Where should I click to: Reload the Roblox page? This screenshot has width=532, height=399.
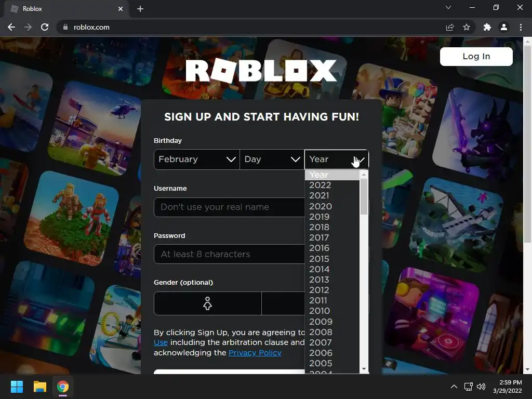[x=45, y=27]
